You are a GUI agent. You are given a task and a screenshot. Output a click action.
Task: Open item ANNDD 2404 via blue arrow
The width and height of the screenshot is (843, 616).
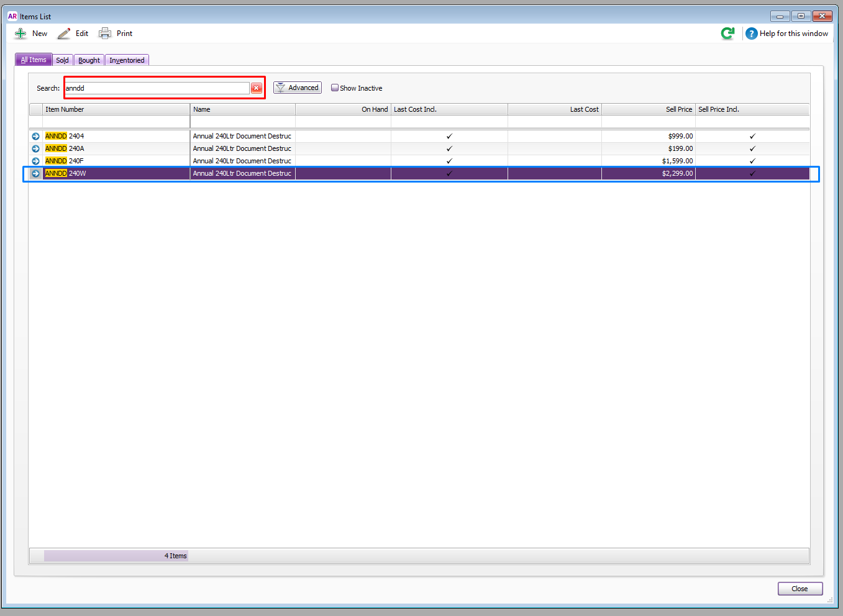click(x=35, y=136)
